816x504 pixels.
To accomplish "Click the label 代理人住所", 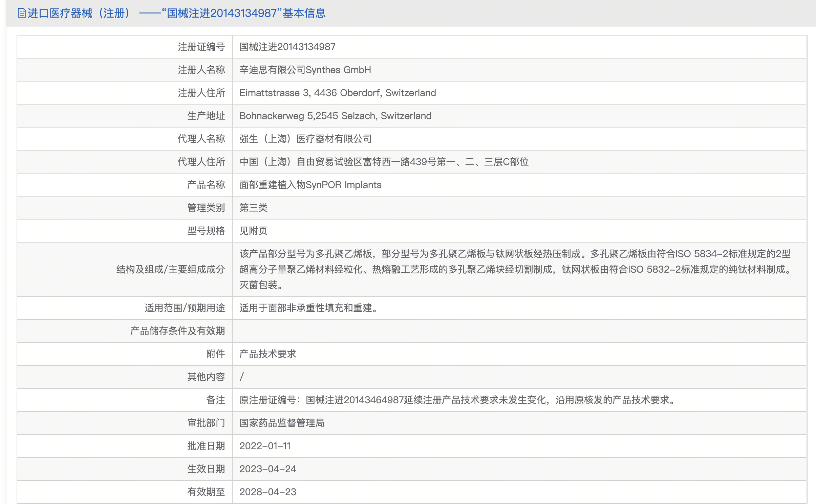I will (x=201, y=162).
